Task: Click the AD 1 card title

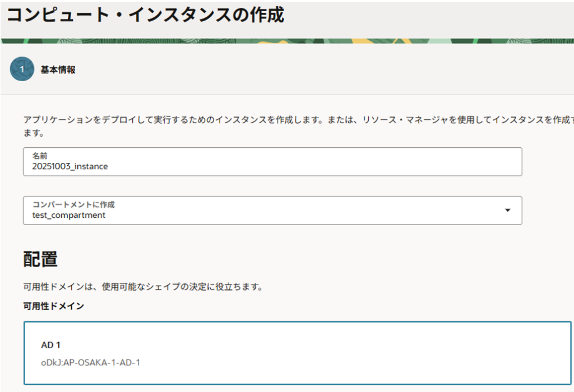Action: [50, 345]
